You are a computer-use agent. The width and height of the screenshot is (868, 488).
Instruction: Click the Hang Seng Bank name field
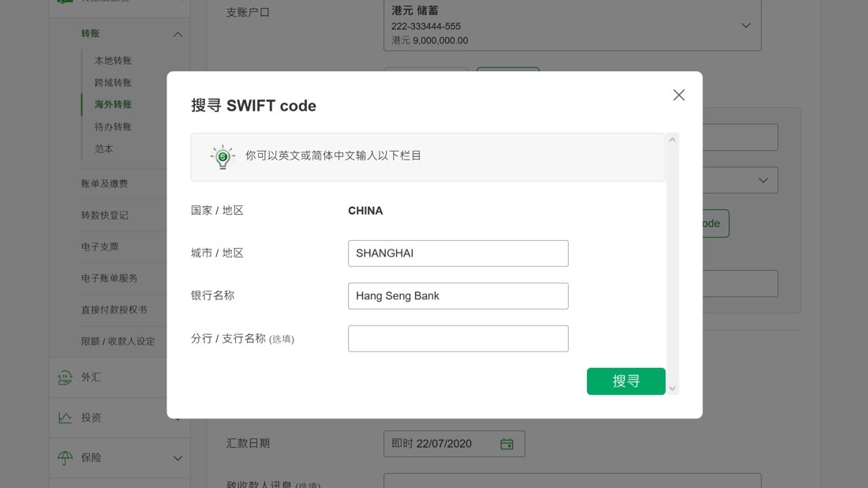[x=458, y=296]
